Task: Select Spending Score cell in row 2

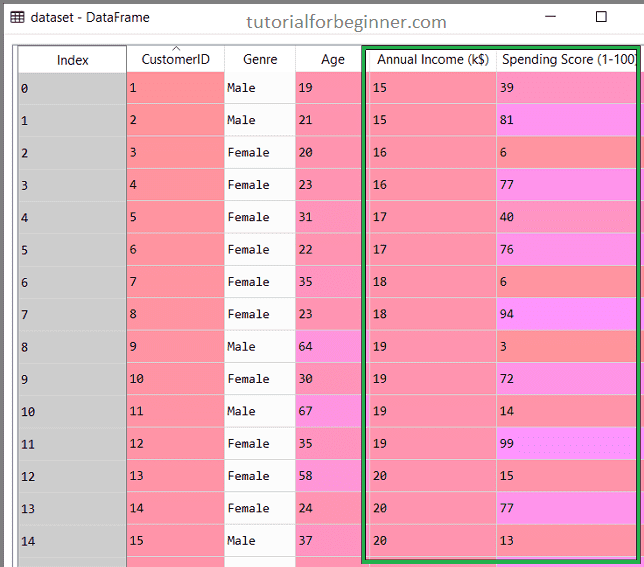Action: coord(566,153)
